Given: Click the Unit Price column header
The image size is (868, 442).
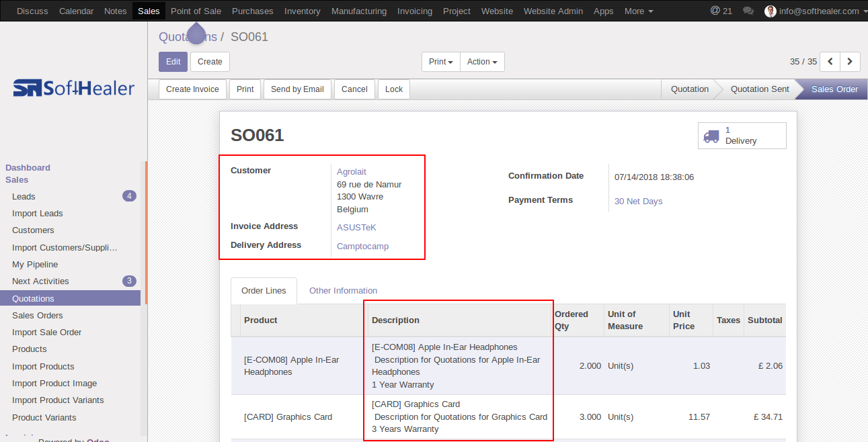Looking at the screenshot, I should (691, 320).
